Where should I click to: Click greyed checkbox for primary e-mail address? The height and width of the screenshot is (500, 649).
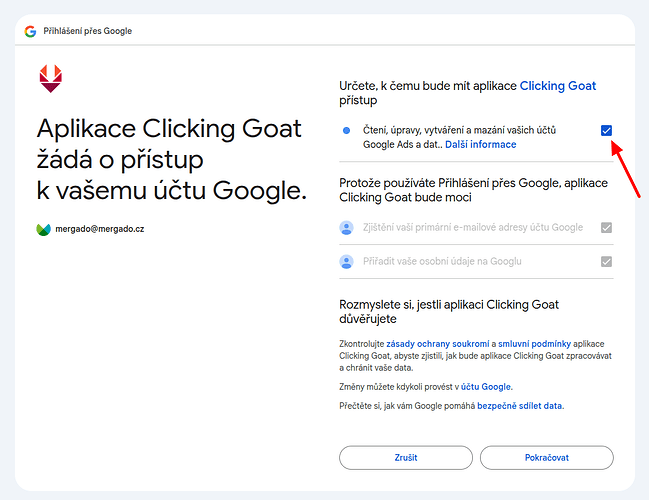pyautogui.click(x=606, y=228)
